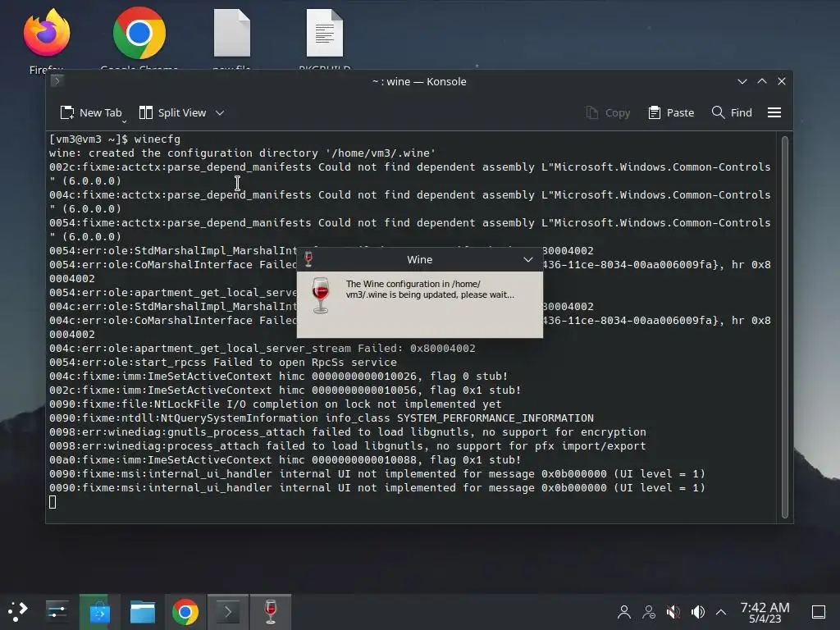This screenshot has height=630, width=840.
Task: Click 'Failed to open RpcSs service' line
Action: (x=305, y=362)
